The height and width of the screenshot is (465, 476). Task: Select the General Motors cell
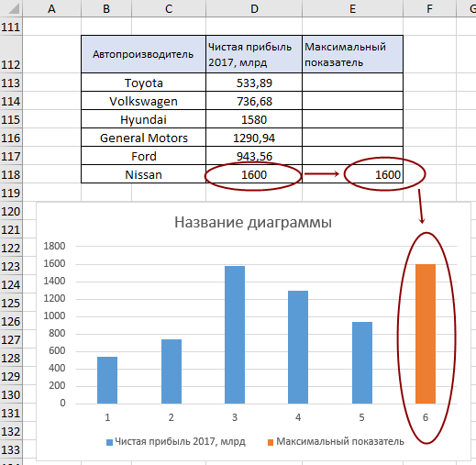pos(143,138)
